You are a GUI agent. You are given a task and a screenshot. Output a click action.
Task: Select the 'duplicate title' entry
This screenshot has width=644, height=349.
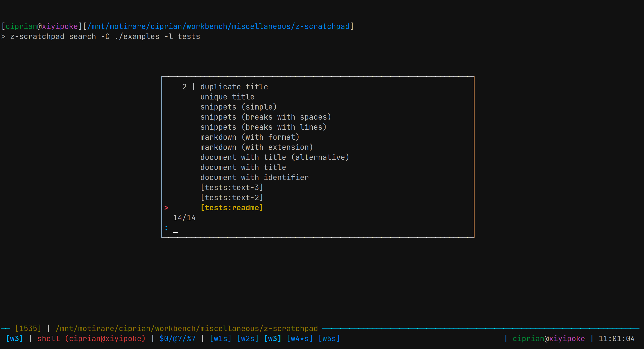234,87
